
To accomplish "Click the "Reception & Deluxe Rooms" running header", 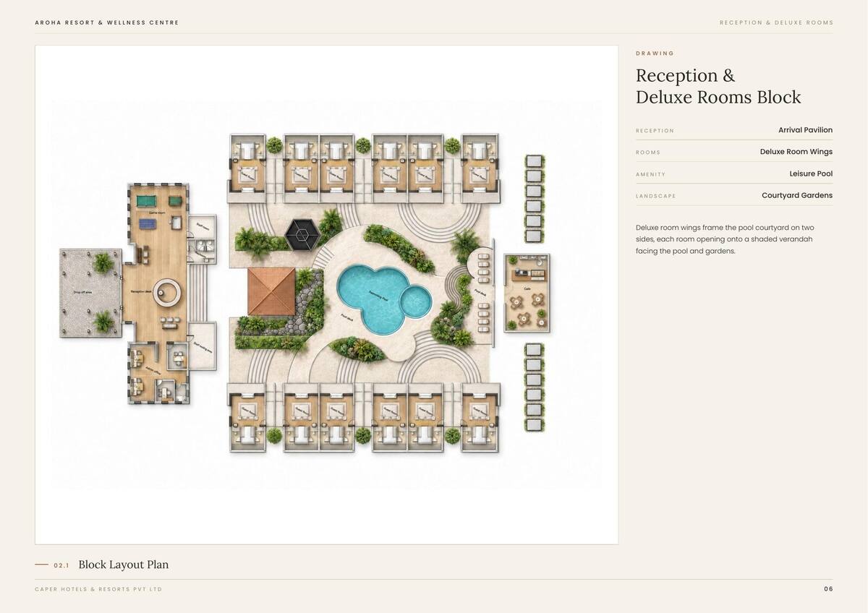I will (776, 22).
